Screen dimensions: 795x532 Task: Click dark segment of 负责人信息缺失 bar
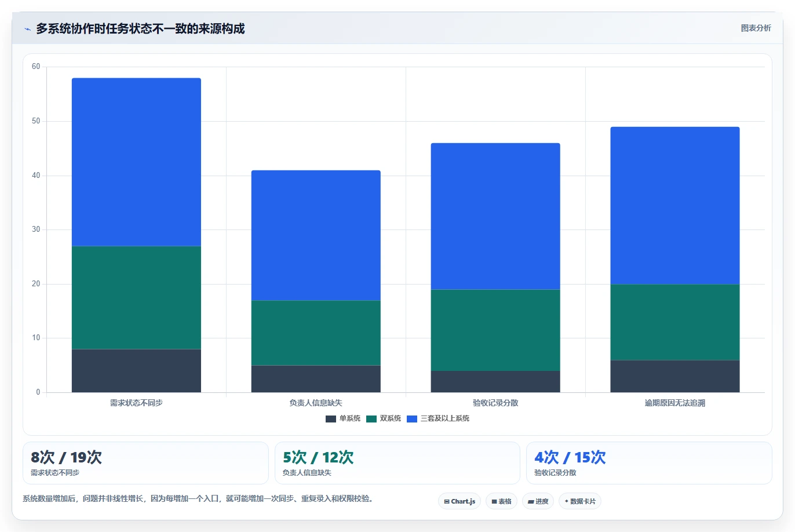coord(316,379)
